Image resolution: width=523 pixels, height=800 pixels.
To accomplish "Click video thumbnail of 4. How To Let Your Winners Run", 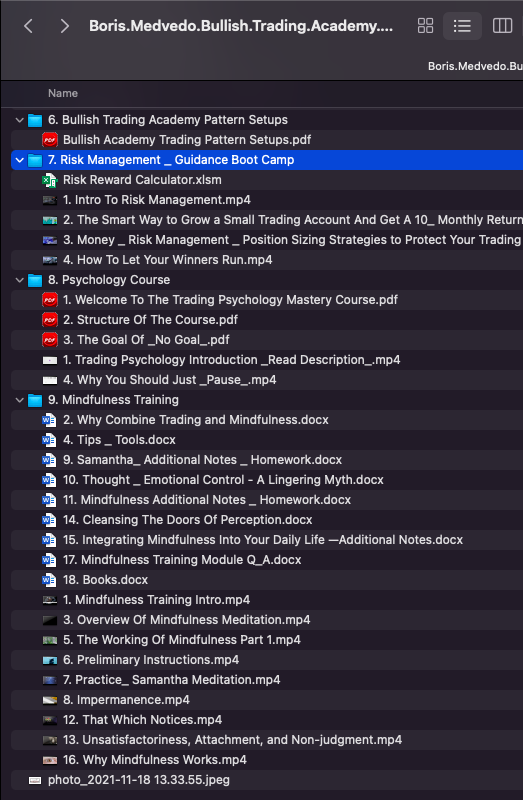I will 49,260.
